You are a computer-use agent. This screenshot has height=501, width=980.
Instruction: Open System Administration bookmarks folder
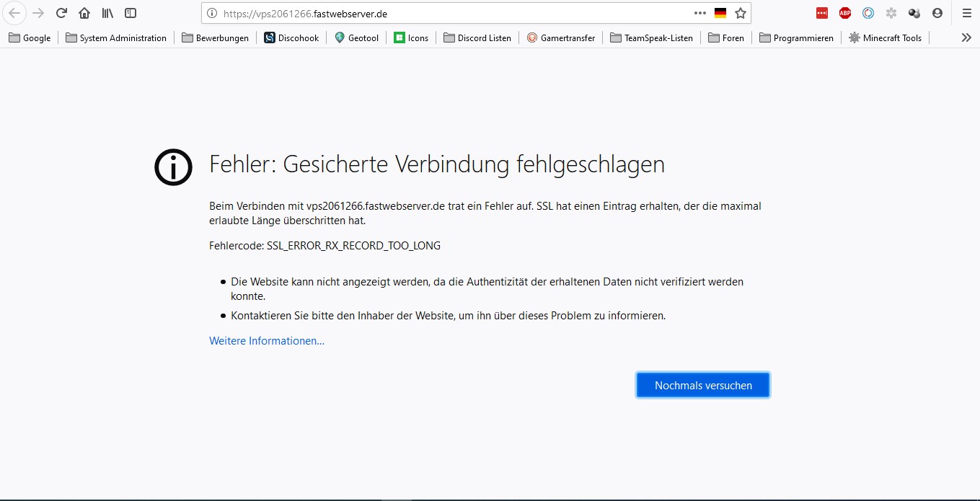pyautogui.click(x=116, y=37)
